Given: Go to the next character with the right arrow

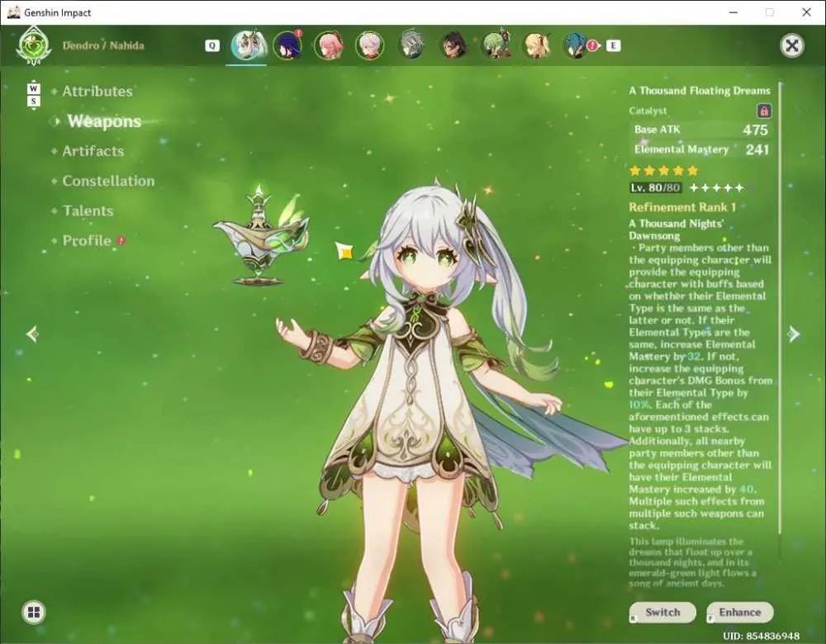Looking at the screenshot, I should point(793,334).
